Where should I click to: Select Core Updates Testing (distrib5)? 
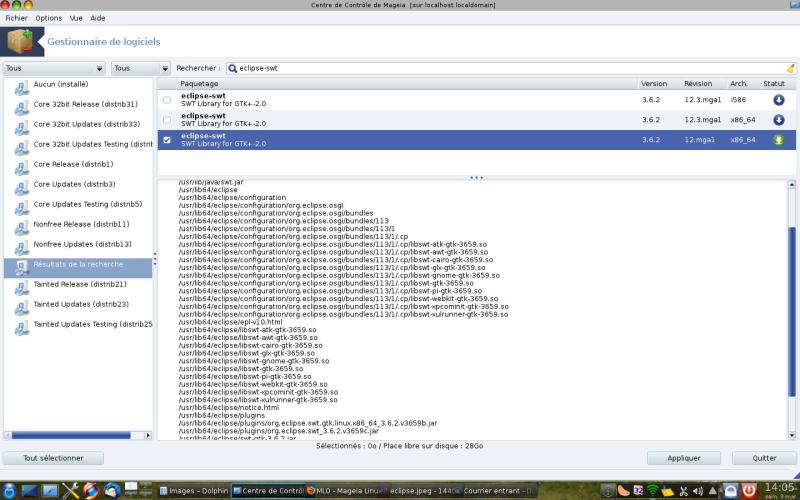(x=78, y=208)
